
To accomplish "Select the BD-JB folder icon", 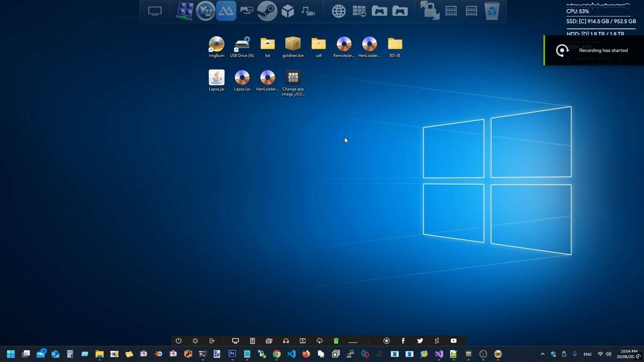I will [395, 47].
